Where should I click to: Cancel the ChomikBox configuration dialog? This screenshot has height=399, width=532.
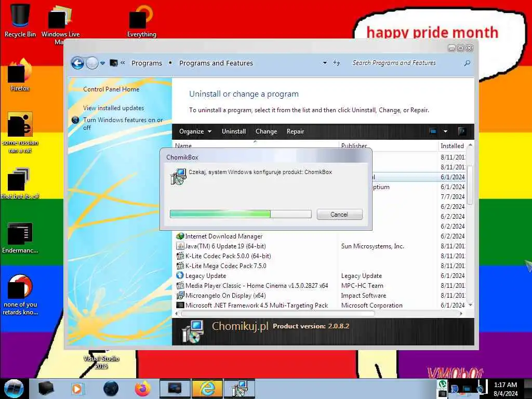pyautogui.click(x=339, y=215)
